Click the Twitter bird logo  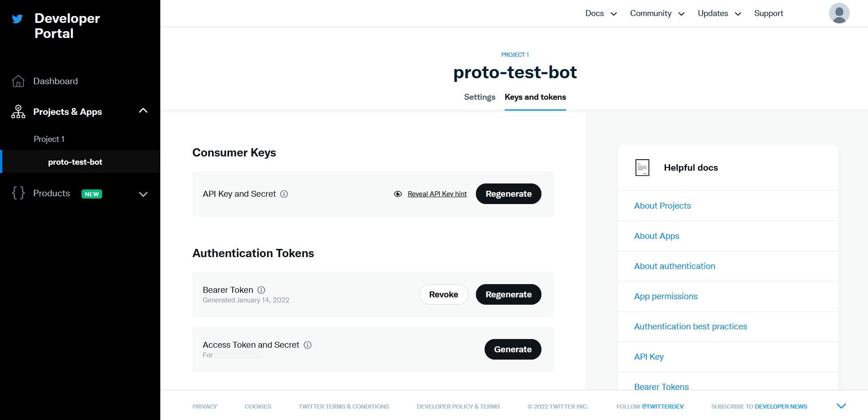click(x=17, y=19)
